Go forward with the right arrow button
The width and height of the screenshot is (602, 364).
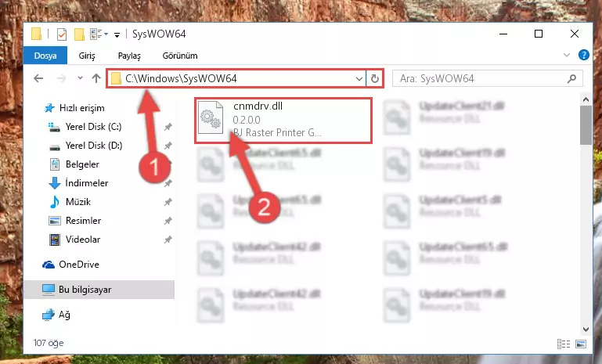61,79
